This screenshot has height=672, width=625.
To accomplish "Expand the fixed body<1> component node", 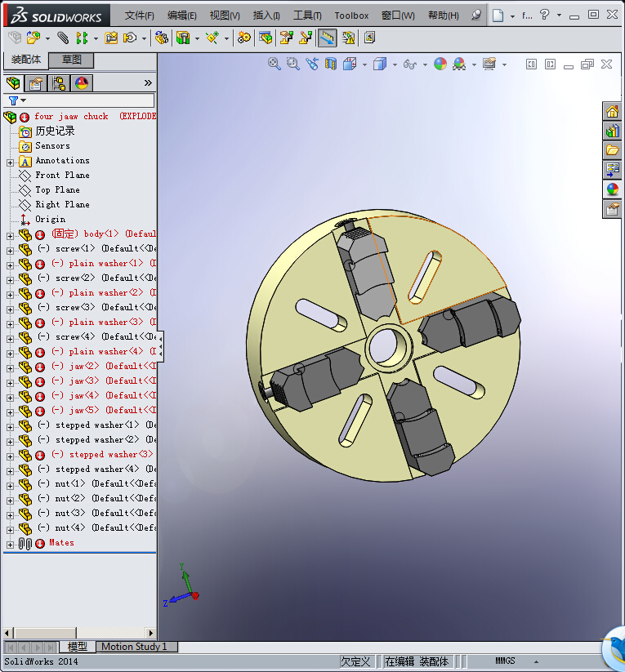I will (10, 235).
